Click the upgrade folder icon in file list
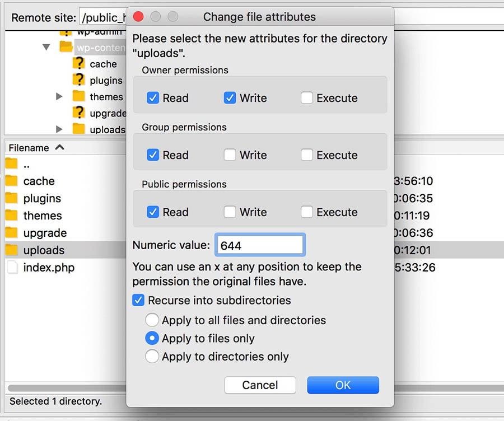The width and height of the screenshot is (504, 421). point(12,233)
